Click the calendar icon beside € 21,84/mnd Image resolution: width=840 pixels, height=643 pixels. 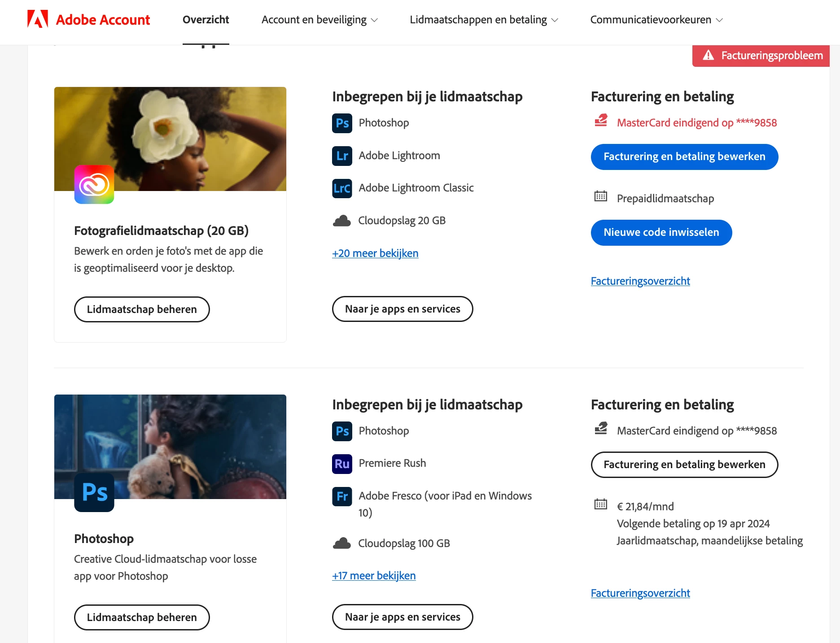pos(600,504)
